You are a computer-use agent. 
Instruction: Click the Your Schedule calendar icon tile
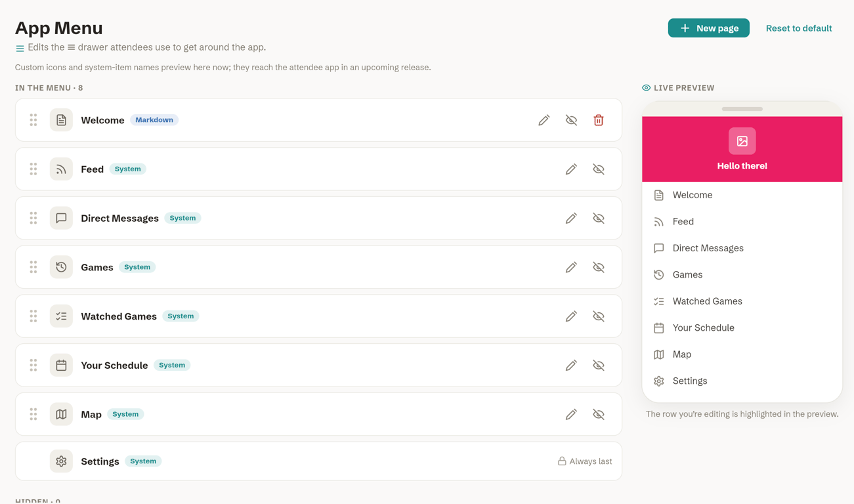(x=61, y=365)
